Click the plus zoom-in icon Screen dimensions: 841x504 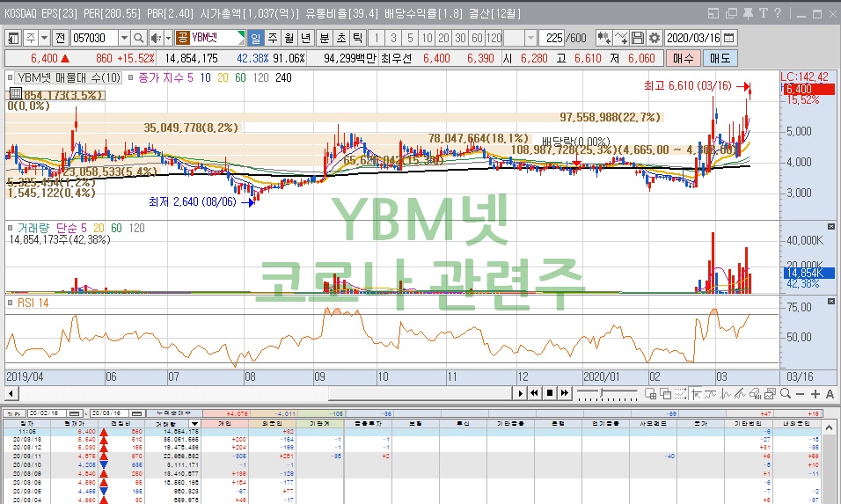(x=815, y=393)
